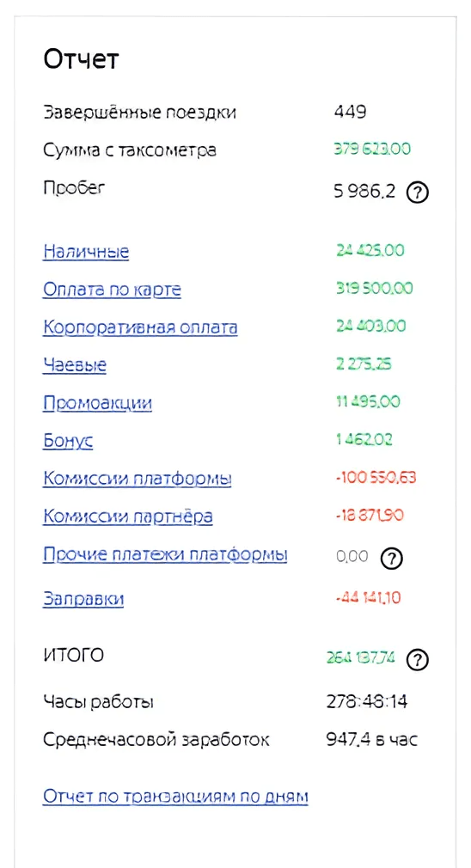Click the Среднечасовой заработок value
This screenshot has width=471, height=868.
pyautogui.click(x=372, y=740)
